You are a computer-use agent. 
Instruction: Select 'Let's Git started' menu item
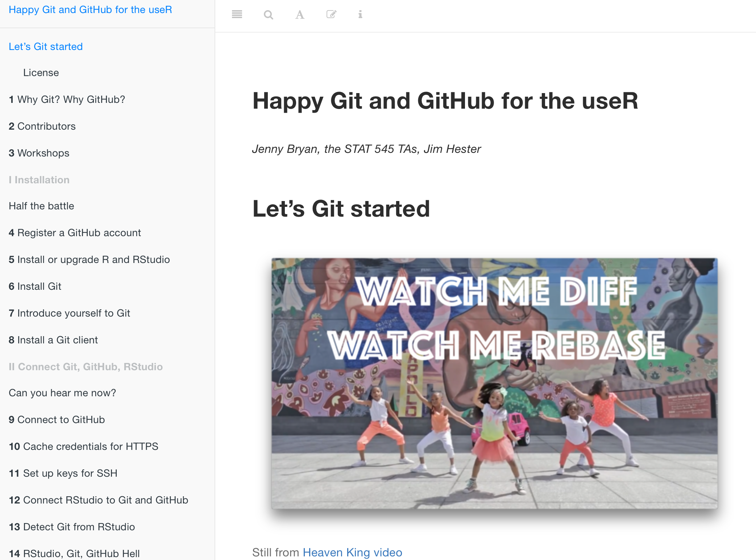46,46
